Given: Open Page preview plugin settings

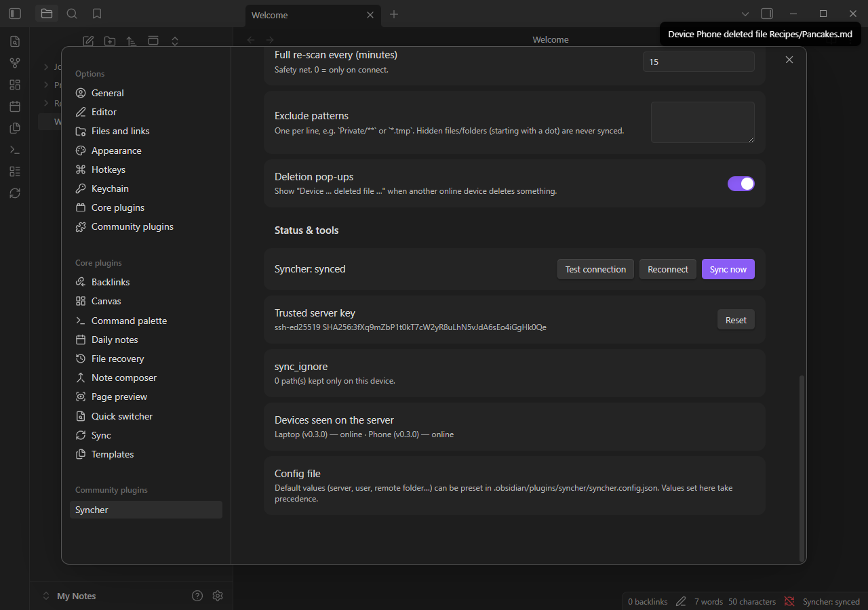Looking at the screenshot, I should (146, 396).
